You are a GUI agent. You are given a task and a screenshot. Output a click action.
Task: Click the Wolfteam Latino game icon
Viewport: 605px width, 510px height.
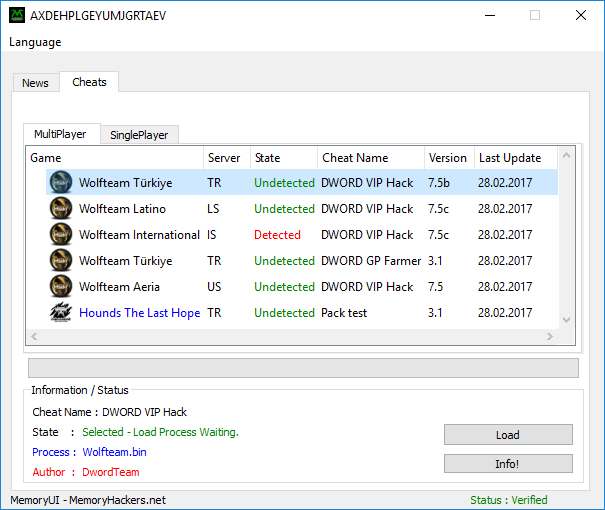(x=61, y=208)
